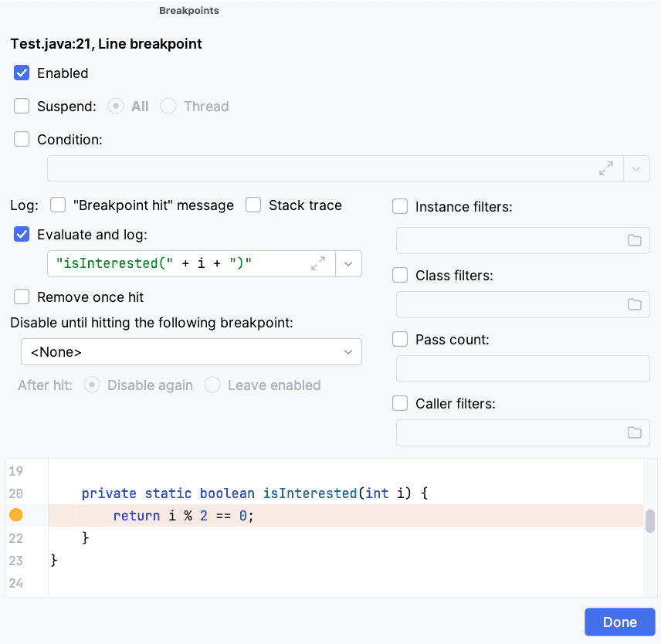This screenshot has height=644, width=661.
Task: Open folder browser for Class filters
Action: click(634, 304)
